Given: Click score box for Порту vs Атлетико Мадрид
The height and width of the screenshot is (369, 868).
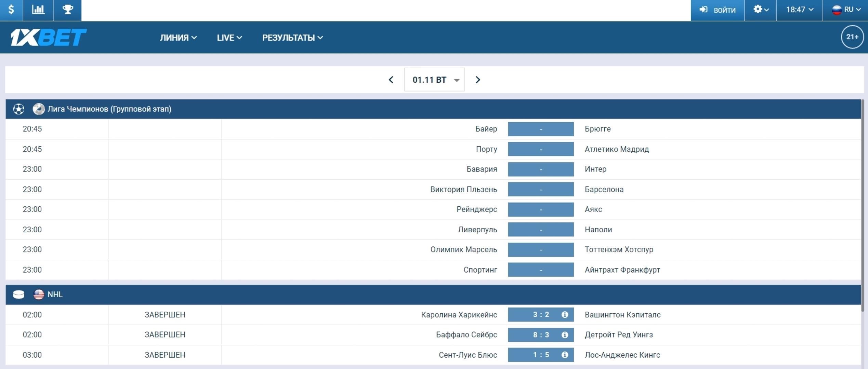Looking at the screenshot, I should click(541, 149).
